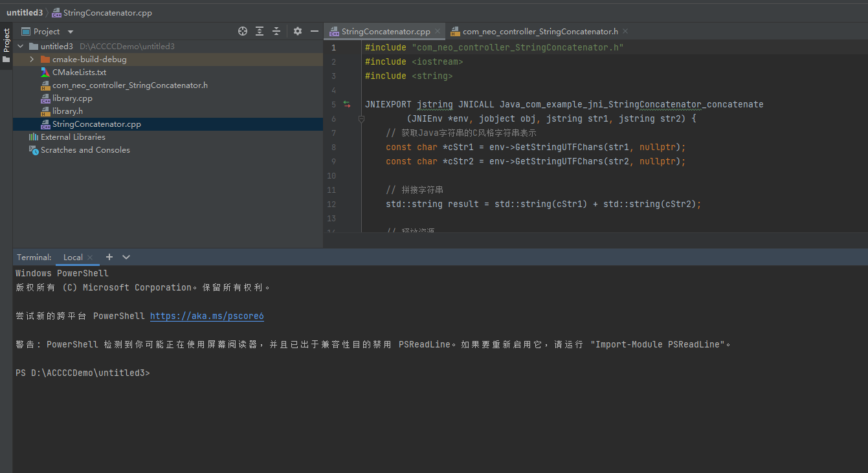
Task: Expand all nodes in the Project panel
Action: [x=260, y=31]
